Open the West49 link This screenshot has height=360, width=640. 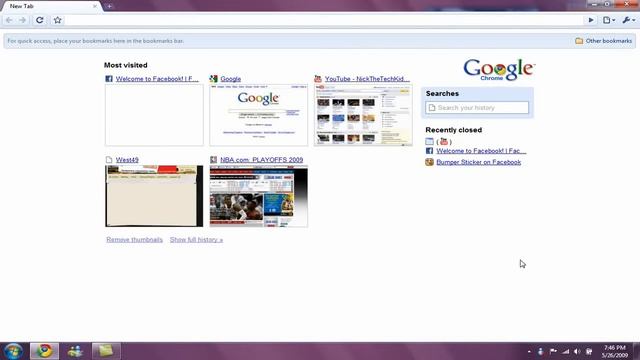click(x=127, y=160)
